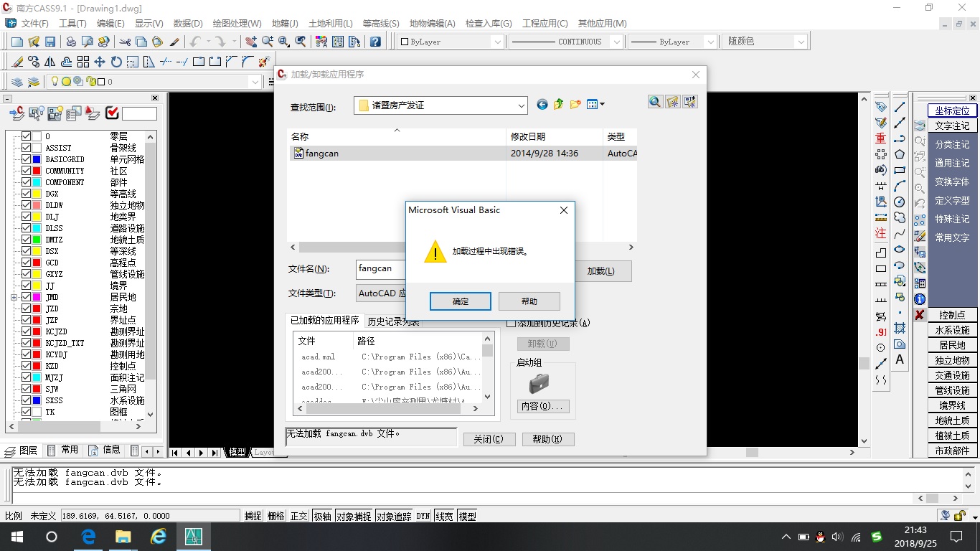Click the Mirror tool icon
Screen dimensions: 980x551
point(50,62)
